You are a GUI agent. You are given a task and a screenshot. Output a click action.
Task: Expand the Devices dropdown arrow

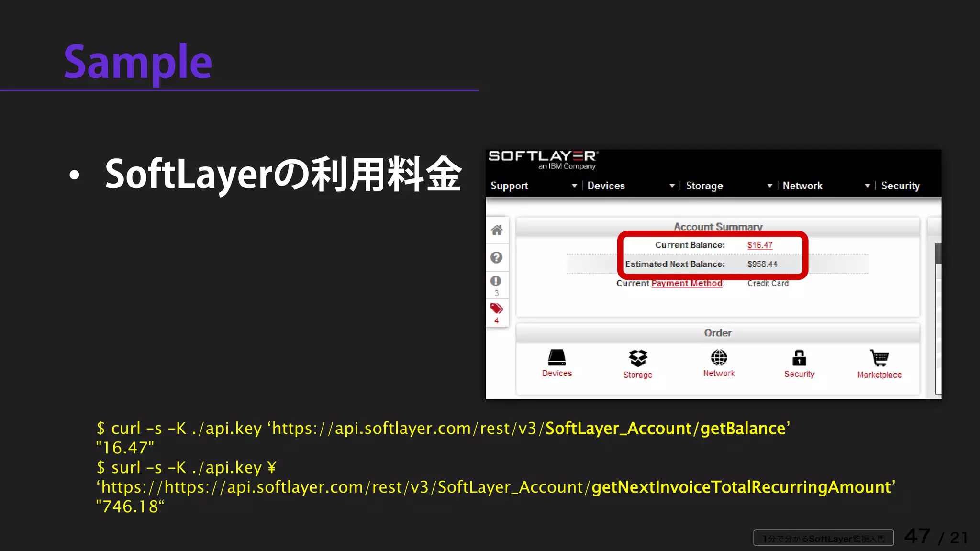click(x=672, y=186)
